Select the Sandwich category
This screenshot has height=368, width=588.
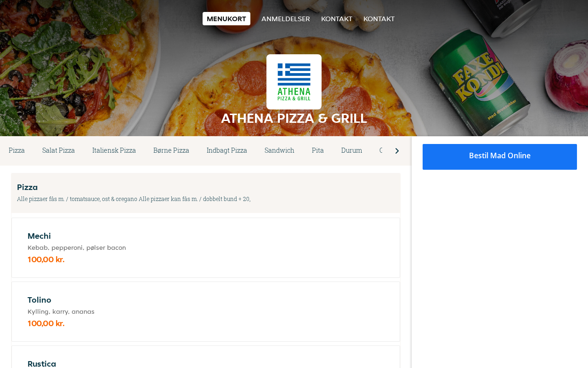pyautogui.click(x=279, y=150)
